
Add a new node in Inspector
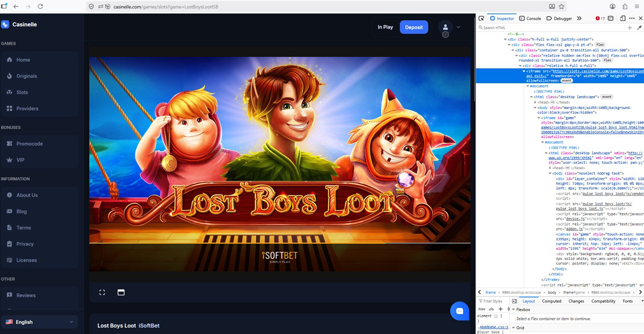[630, 27]
